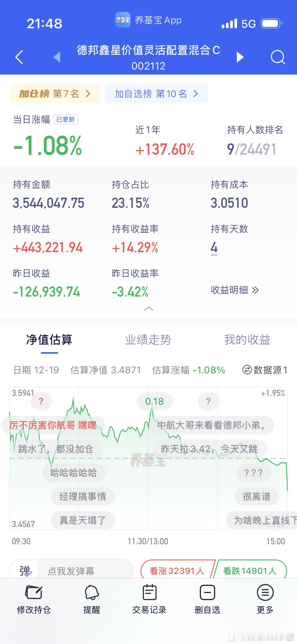The height and width of the screenshot is (644, 297).
Task: Tap the 养基宝 App logo icon
Action: point(122,20)
